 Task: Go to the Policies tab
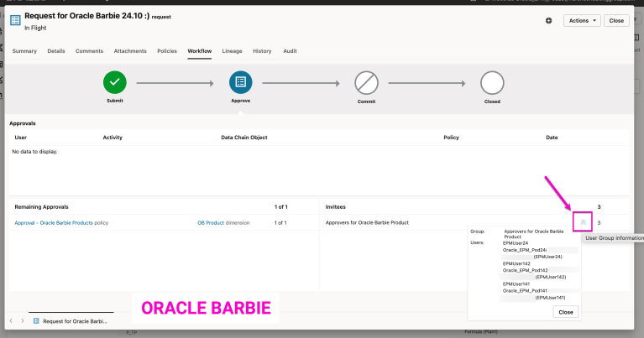[x=167, y=51]
